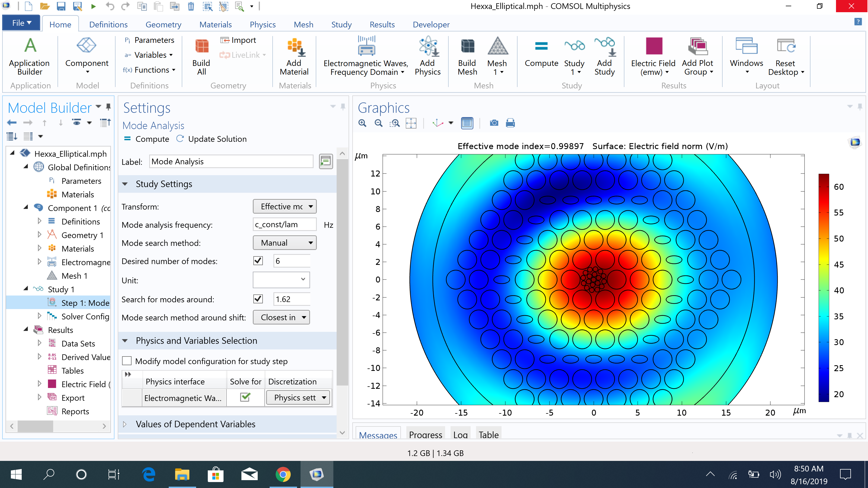Uncheck Desired number of modes checkbox
This screenshot has height=488, width=868.
pyautogui.click(x=258, y=261)
